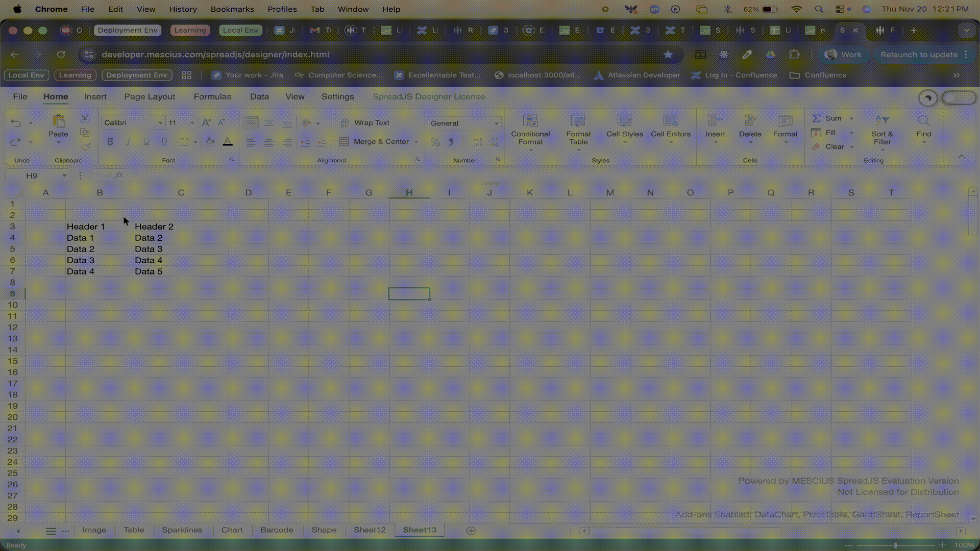Toggle Wrap Text on
980x551 pixels.
click(x=365, y=123)
